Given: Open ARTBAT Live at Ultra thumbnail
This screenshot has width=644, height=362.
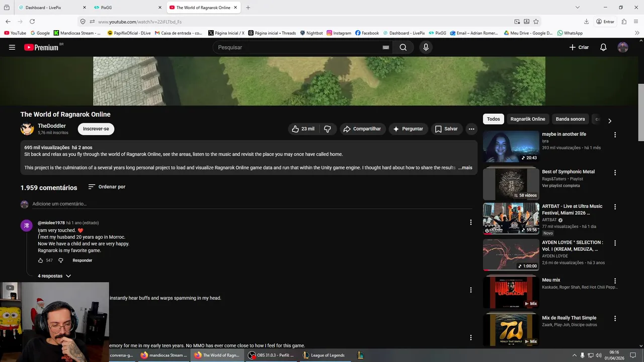Looking at the screenshot, I should click(511, 219).
